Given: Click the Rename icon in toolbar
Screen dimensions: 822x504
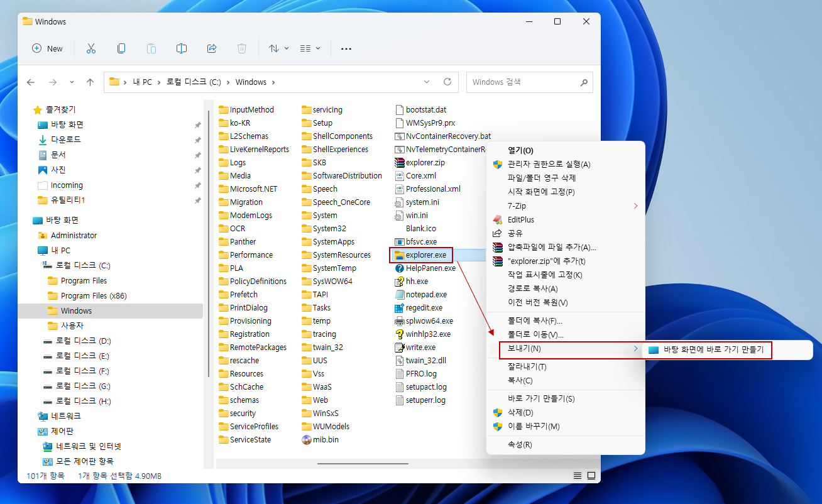Looking at the screenshot, I should [x=182, y=48].
